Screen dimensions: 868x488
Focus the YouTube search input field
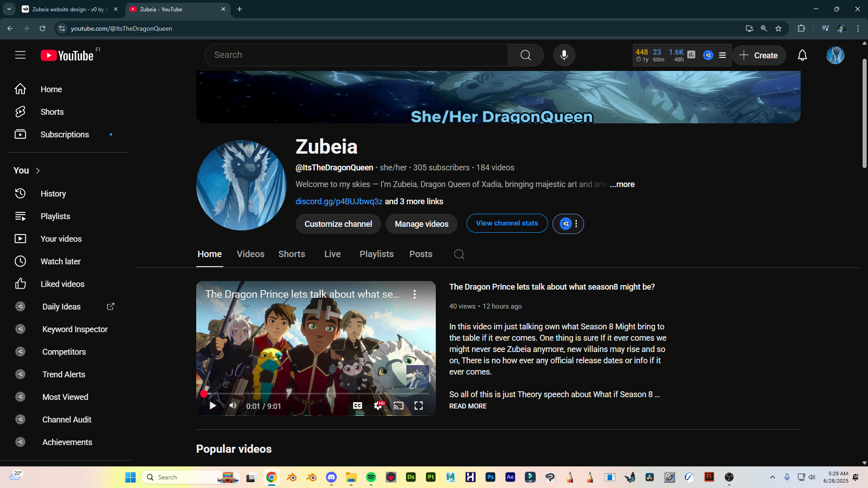356,55
